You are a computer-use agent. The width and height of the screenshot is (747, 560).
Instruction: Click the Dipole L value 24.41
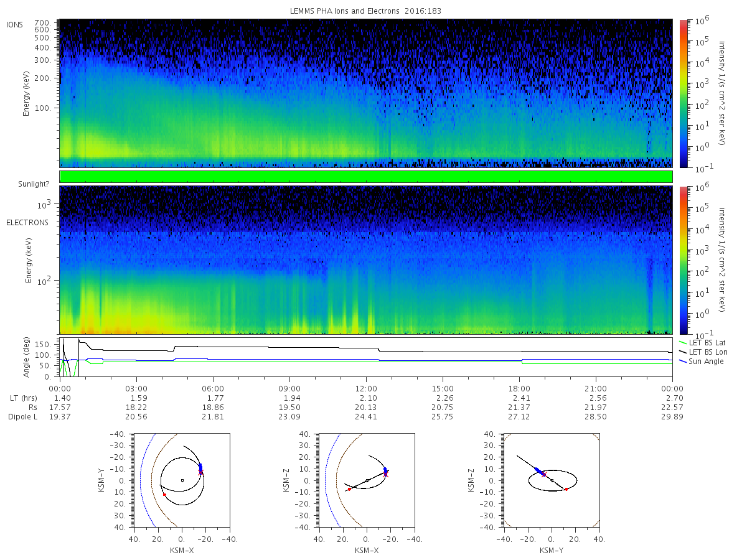point(366,417)
